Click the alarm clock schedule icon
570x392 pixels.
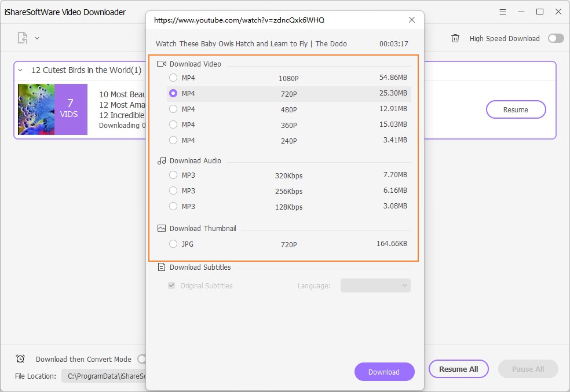pos(20,359)
